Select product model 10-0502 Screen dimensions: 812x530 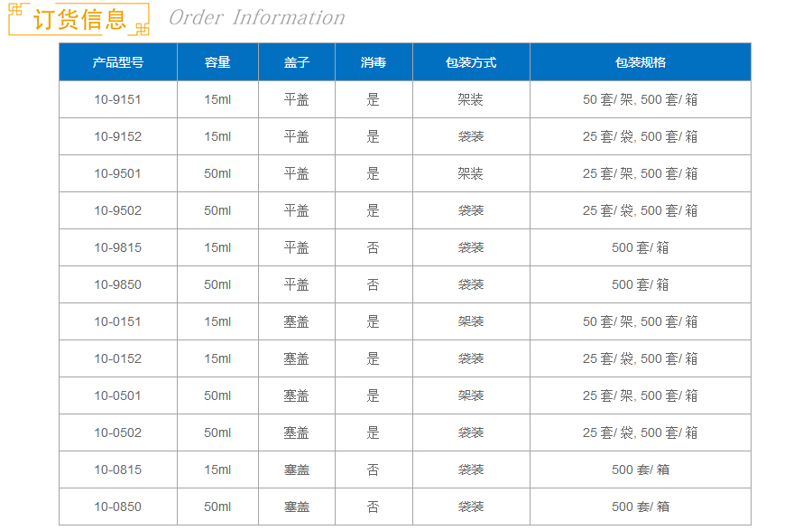[x=117, y=432]
